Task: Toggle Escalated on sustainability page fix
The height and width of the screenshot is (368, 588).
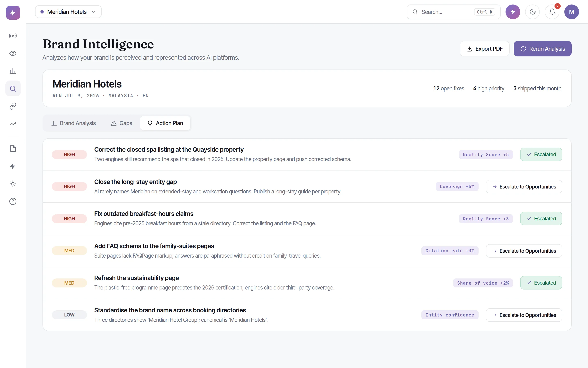Action: 541,283
